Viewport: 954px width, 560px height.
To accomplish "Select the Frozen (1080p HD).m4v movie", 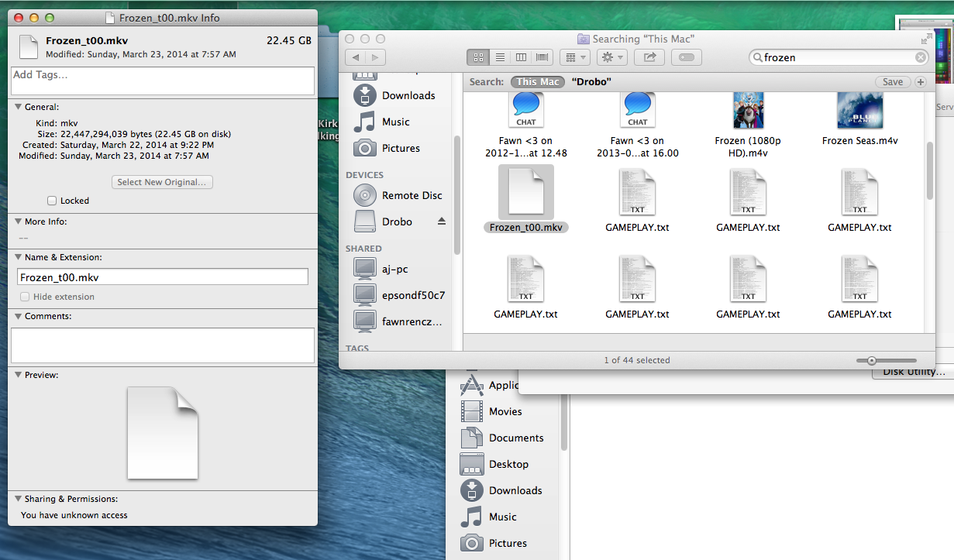I will coord(748,110).
